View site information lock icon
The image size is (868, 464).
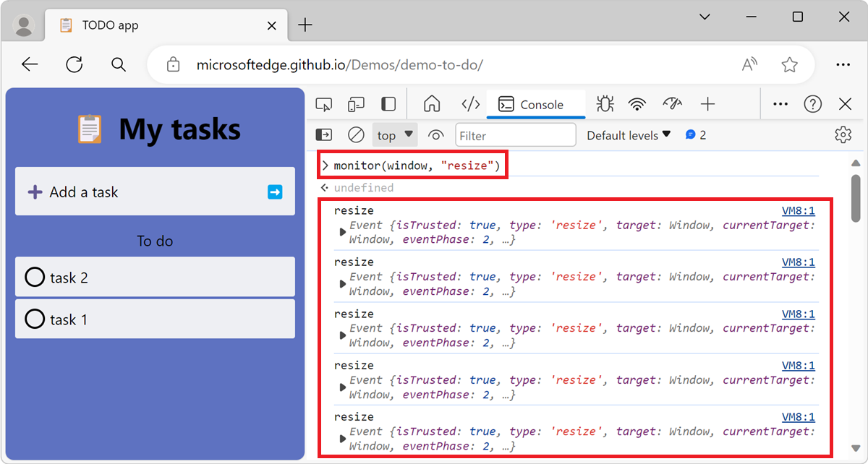click(x=173, y=64)
